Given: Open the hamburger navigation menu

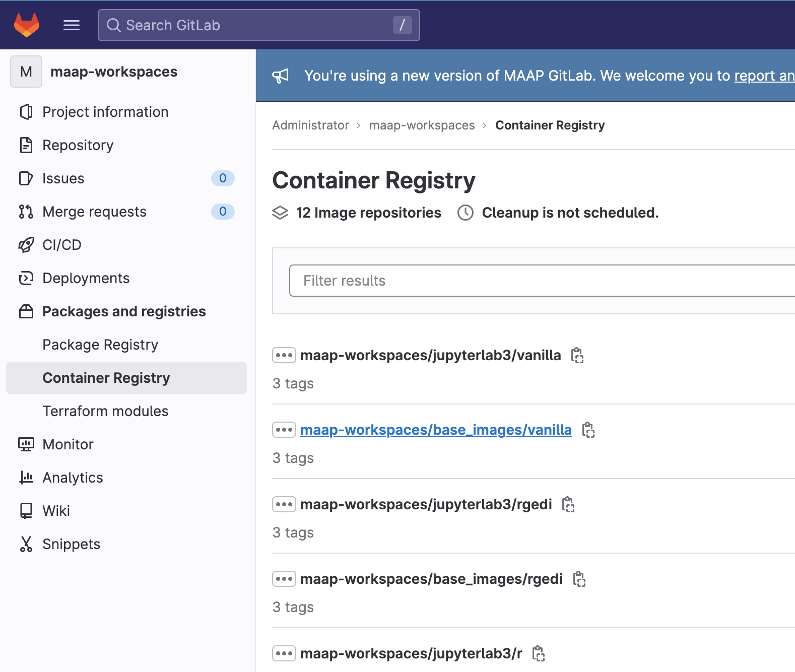Looking at the screenshot, I should 72,25.
